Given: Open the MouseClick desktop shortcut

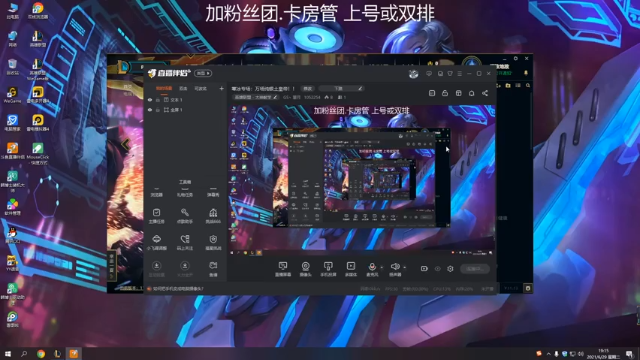Looking at the screenshot, I should click(38, 153).
